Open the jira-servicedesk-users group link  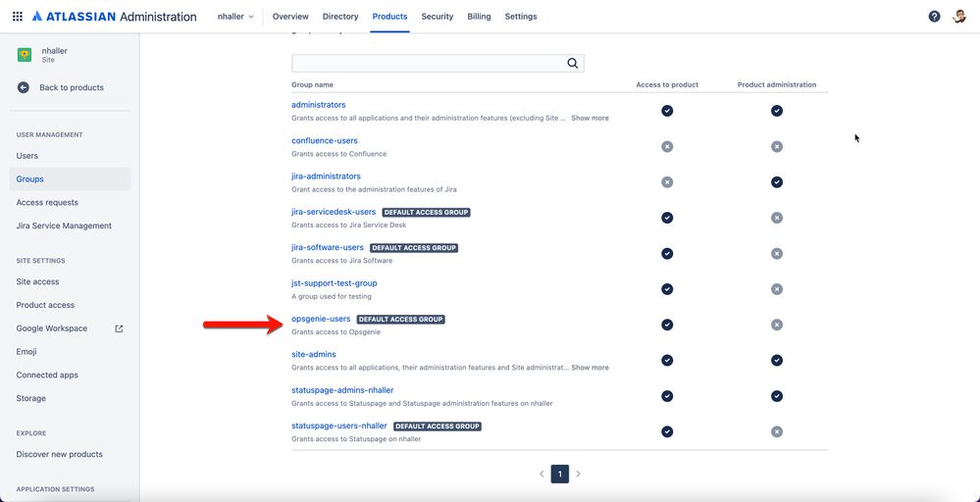334,213
